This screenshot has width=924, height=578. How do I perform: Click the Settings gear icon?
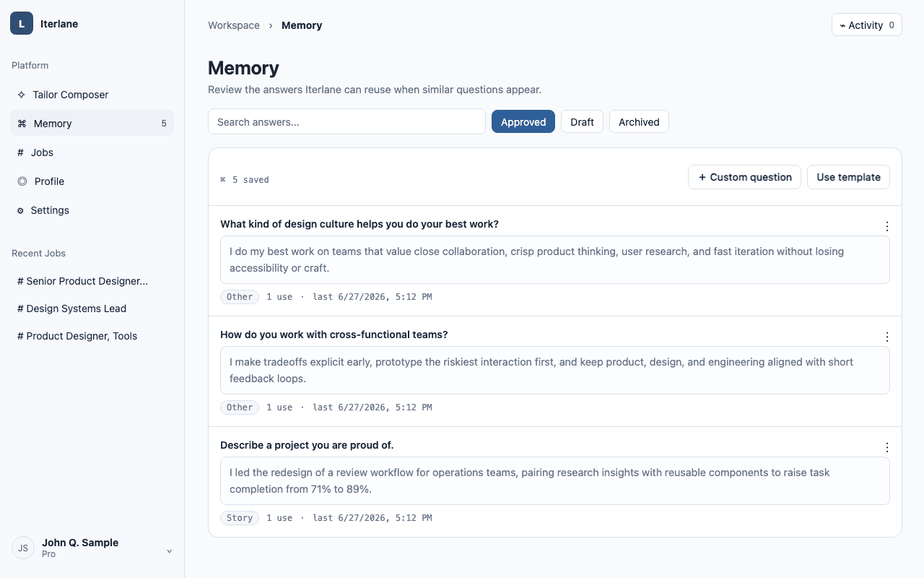point(20,210)
